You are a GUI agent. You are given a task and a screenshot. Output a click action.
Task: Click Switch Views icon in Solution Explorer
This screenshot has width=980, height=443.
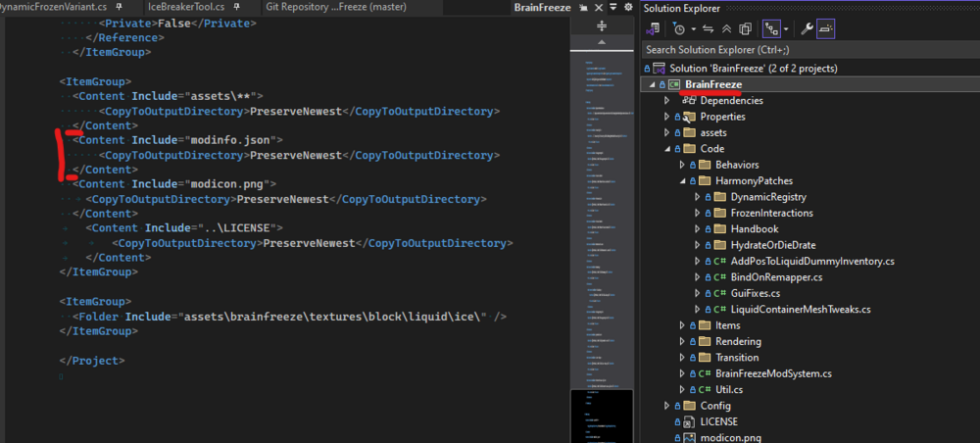652,29
